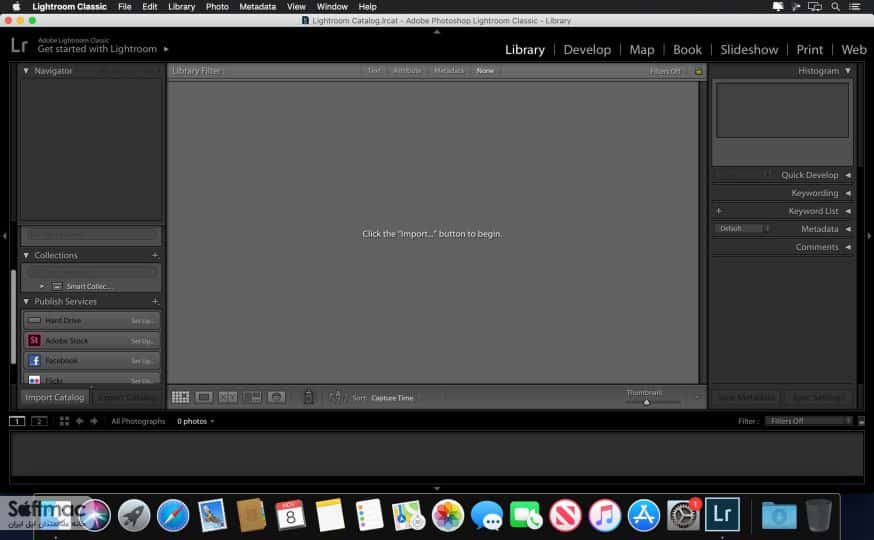Switch to Grid view in toolbar
The image size is (874, 540).
click(x=180, y=397)
